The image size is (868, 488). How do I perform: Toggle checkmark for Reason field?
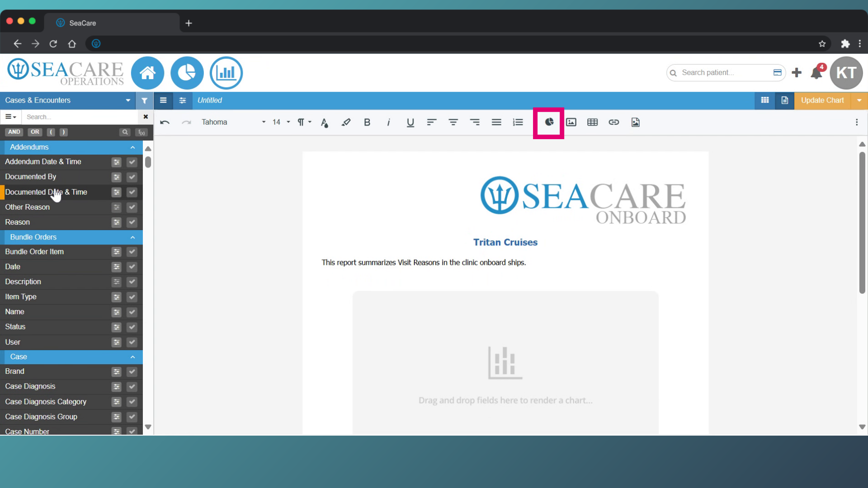pyautogui.click(x=132, y=222)
